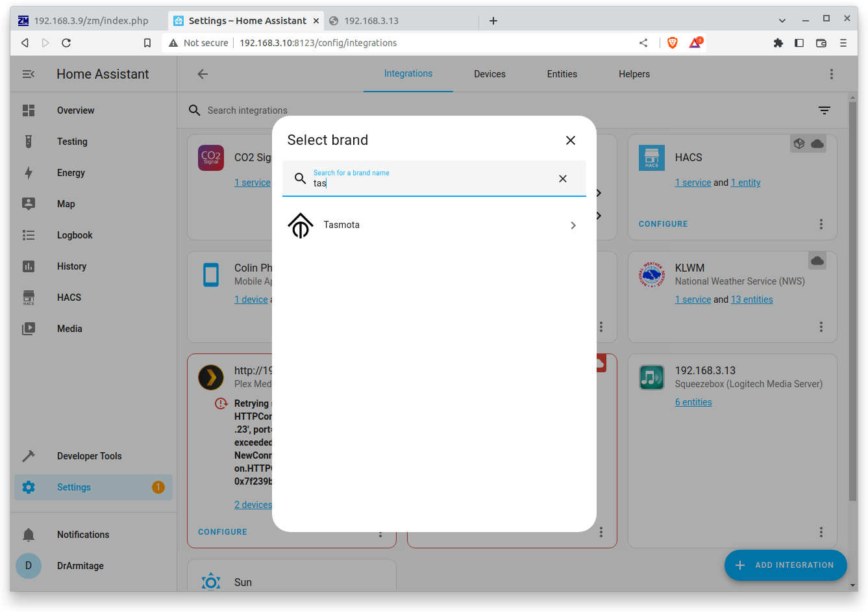This screenshot has height=612, width=868.
Task: Open Developer Tools
Action: 93,456
